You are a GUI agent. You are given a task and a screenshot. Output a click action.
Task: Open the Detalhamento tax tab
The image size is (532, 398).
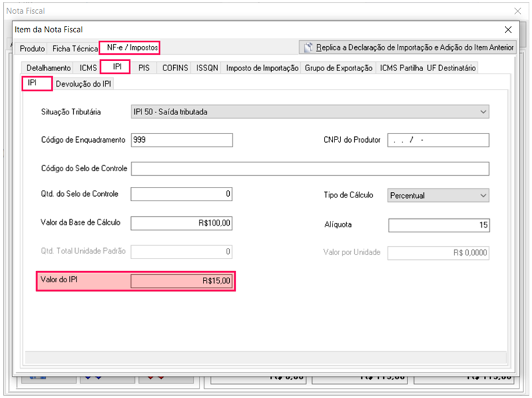point(48,68)
